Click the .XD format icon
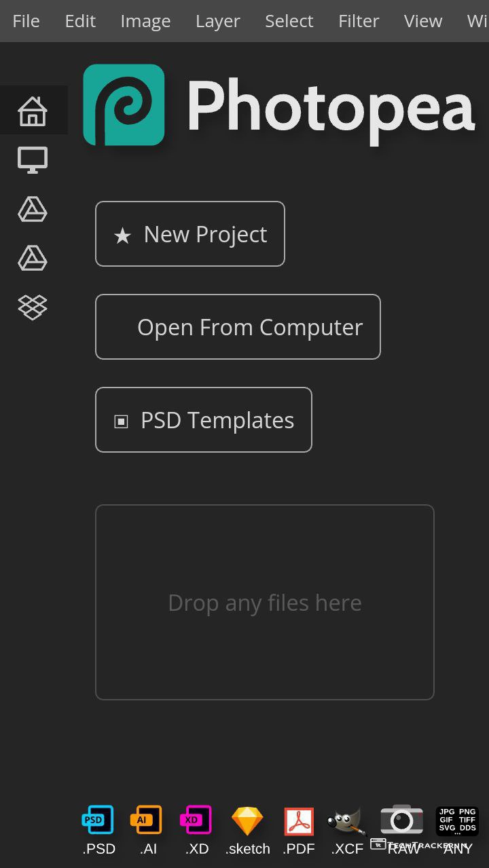This screenshot has height=868, width=489. [196, 820]
